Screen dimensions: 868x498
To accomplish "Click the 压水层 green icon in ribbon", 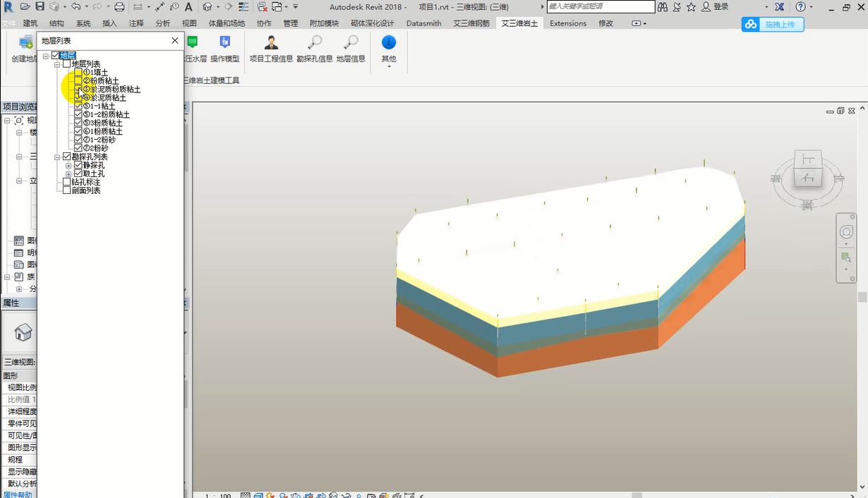I will click(192, 42).
